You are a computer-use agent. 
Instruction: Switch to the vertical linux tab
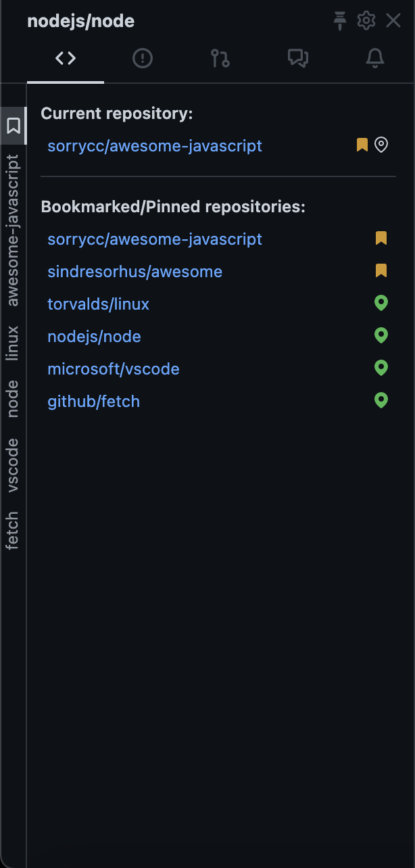13,343
